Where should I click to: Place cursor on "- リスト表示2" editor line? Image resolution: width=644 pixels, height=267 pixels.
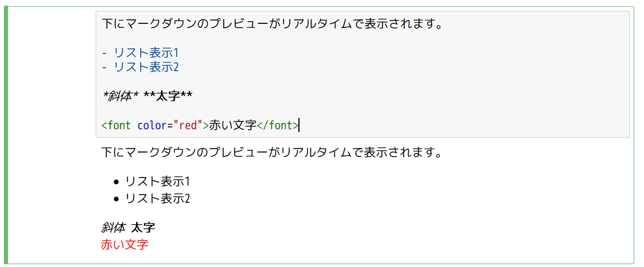pyautogui.click(x=146, y=67)
